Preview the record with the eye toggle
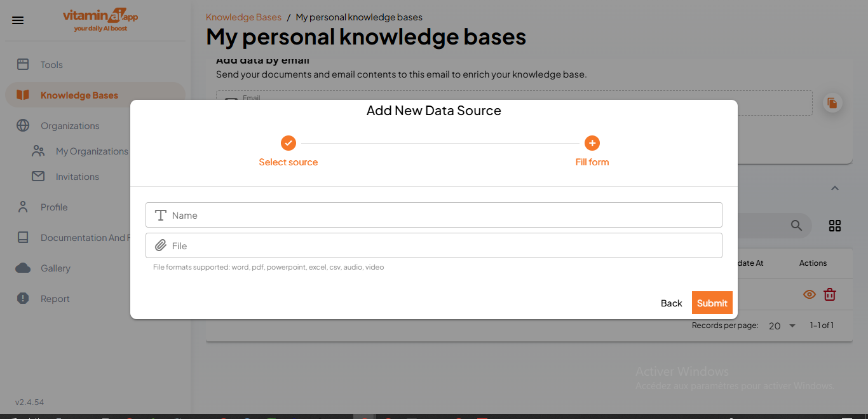This screenshot has width=868, height=419. [x=809, y=294]
